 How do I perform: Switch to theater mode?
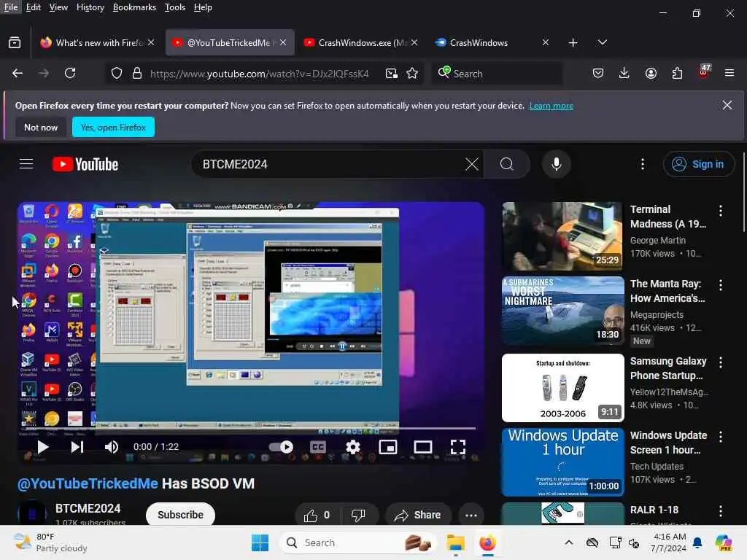pos(423,447)
